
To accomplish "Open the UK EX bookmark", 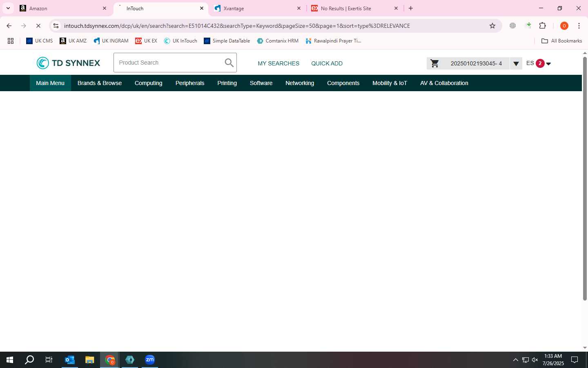I will (x=146, y=41).
